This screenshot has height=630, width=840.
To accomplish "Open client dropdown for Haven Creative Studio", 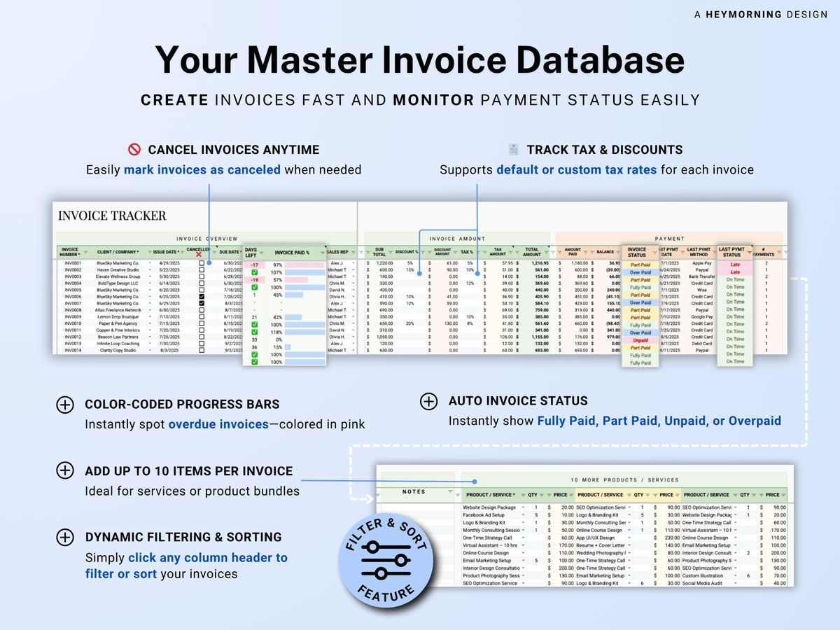I will (150, 269).
